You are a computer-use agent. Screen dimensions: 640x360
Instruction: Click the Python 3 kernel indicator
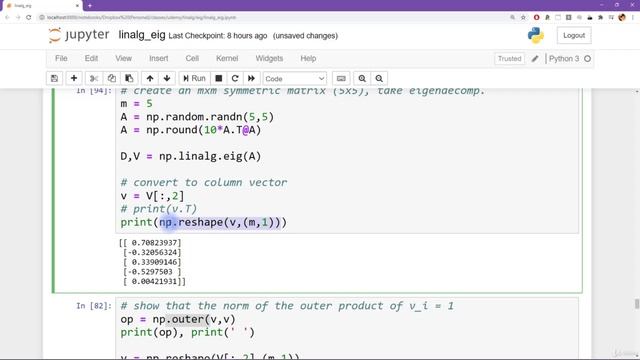coord(564,58)
